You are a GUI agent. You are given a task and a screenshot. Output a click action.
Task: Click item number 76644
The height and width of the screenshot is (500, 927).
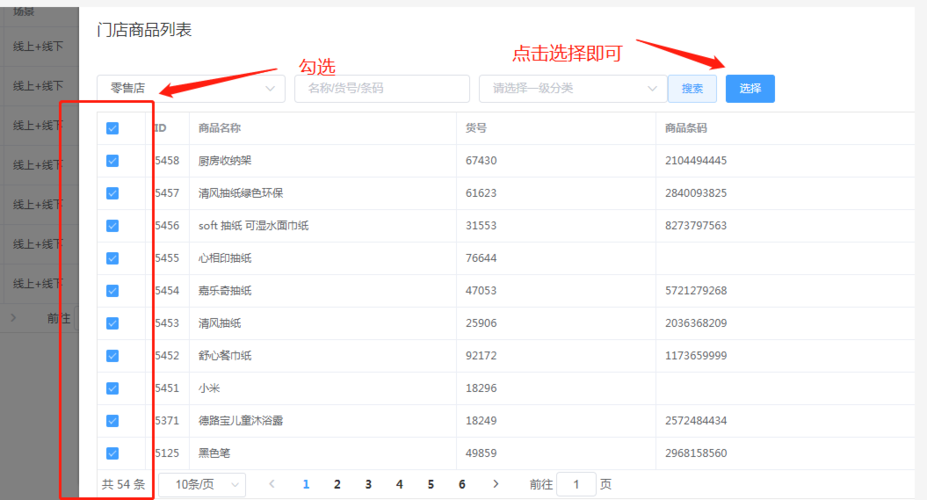tap(481, 258)
